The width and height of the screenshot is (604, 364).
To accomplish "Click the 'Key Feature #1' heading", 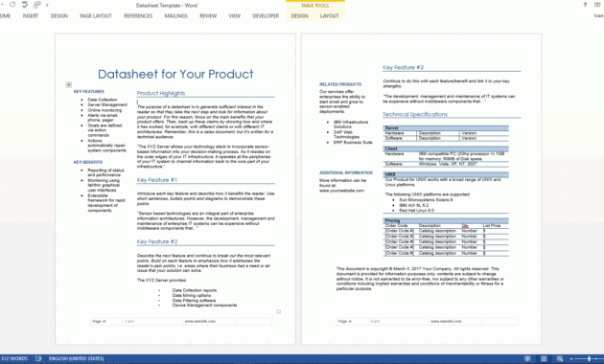I will (x=157, y=180).
